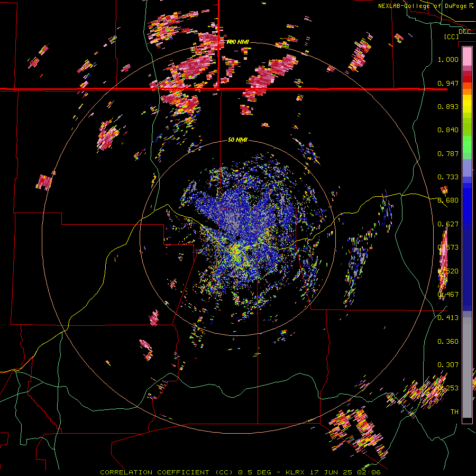Viewport: 476px width, 476px height.
Task: Click the 0.893 scale value
Action: click(448, 106)
